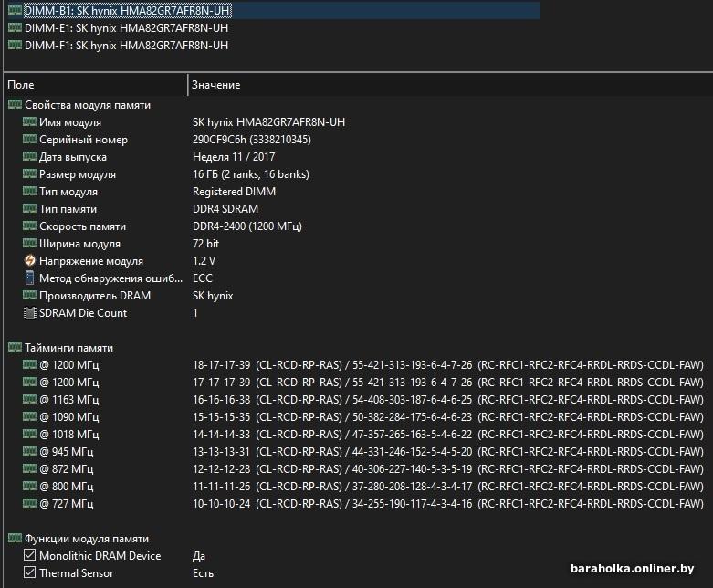Click icon of 1018 МГц timing row

click(29, 434)
